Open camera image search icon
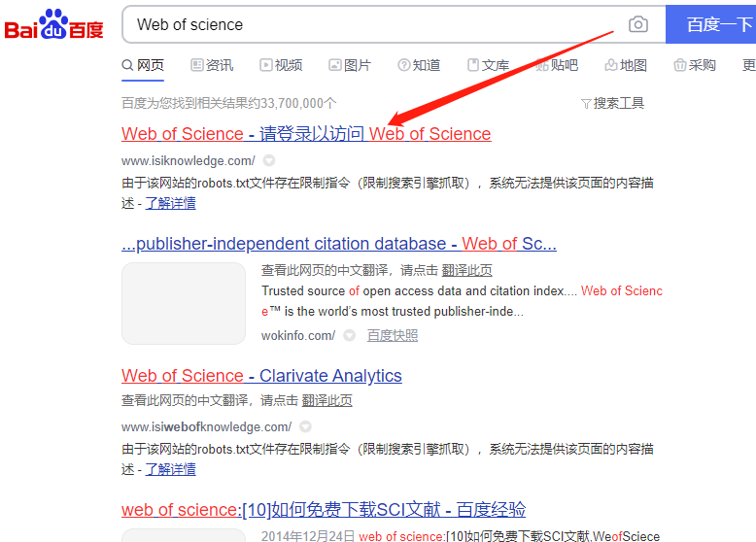This screenshot has height=542, width=756. [x=637, y=24]
